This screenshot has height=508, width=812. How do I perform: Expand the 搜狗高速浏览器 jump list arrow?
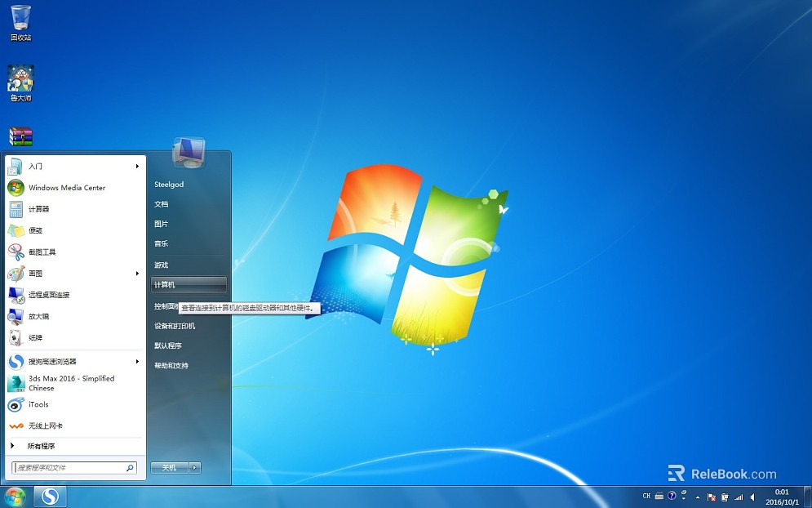[137, 361]
